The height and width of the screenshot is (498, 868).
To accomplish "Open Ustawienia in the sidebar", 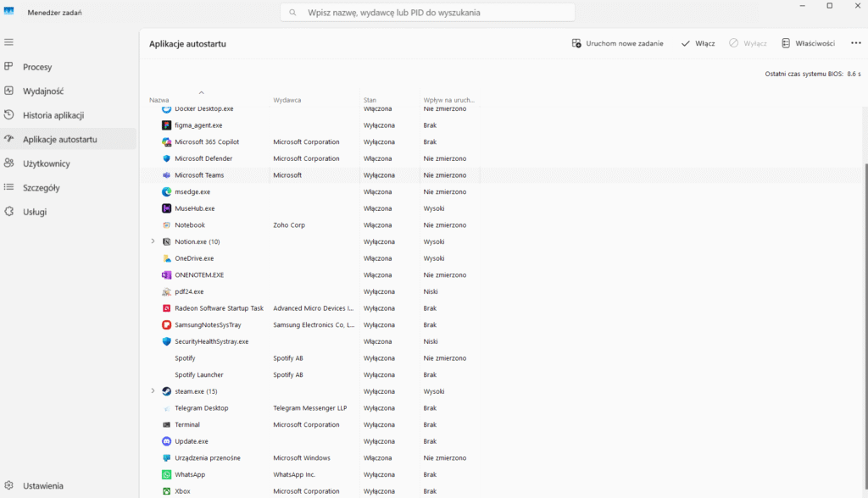I will coord(68,485).
